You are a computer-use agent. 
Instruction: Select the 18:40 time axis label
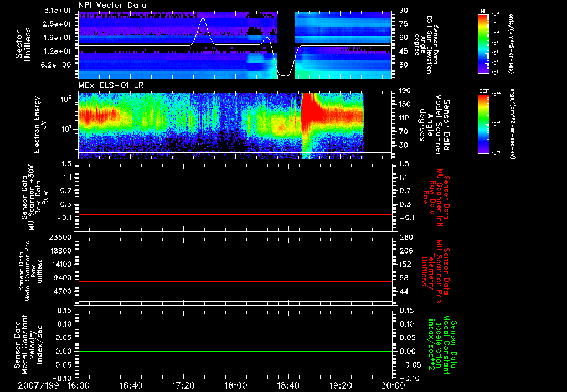pyautogui.click(x=288, y=385)
